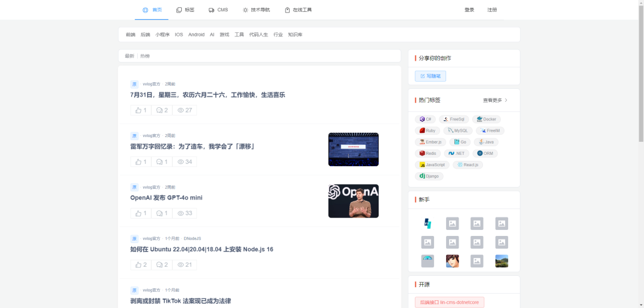Screen dimensions: 644x308
Task: Like the Ubuntu Node.js 16 install post
Action: (x=141, y=265)
